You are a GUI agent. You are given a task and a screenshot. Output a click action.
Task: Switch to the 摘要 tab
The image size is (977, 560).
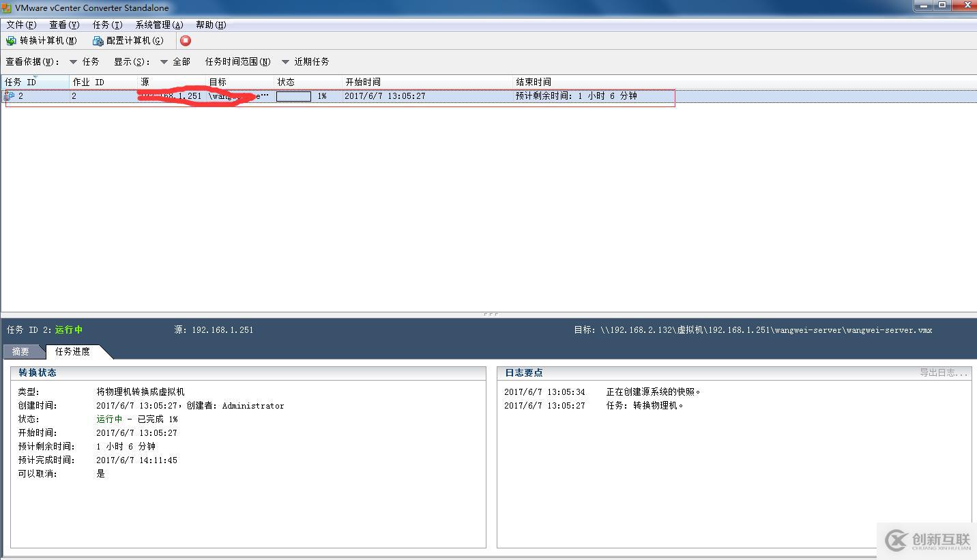tap(25, 352)
